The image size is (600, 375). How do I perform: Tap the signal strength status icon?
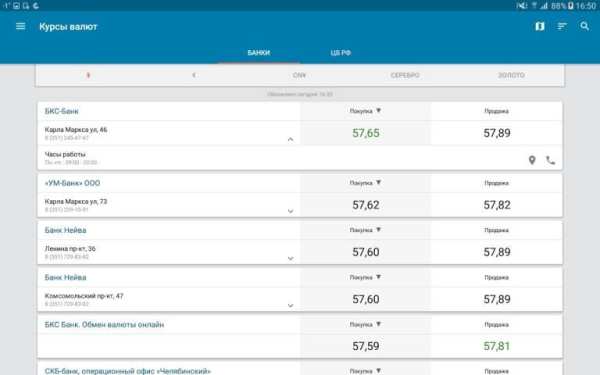(544, 6)
